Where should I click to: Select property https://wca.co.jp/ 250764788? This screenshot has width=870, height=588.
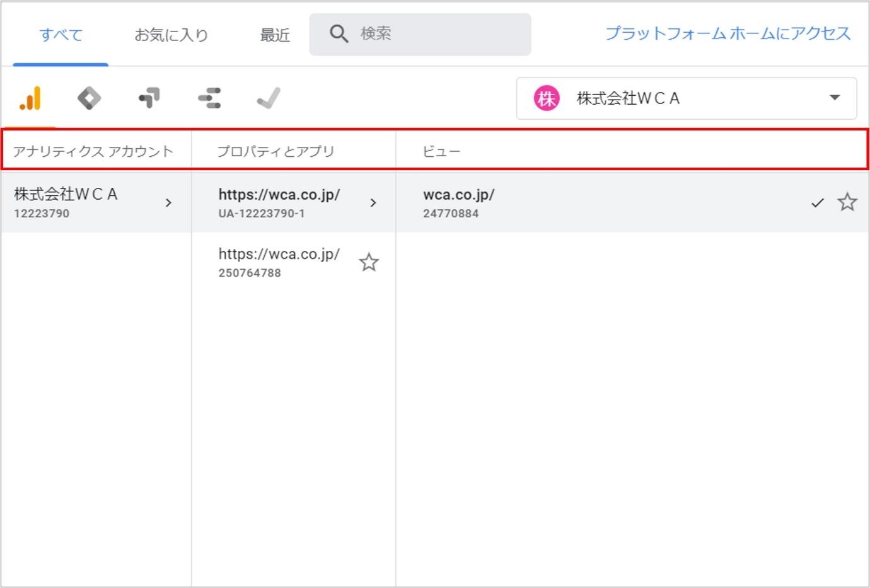[x=294, y=262]
